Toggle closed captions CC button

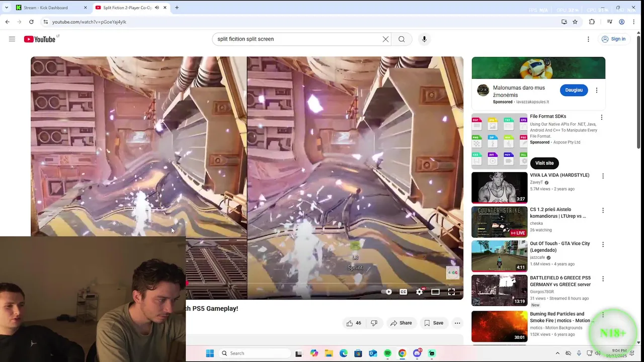[x=403, y=292]
